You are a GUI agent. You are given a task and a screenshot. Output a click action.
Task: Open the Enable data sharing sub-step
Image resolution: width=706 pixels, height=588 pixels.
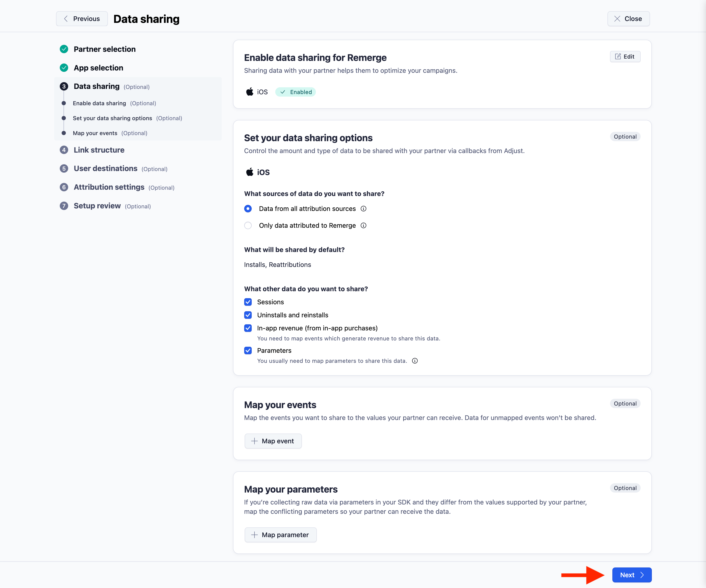99,103
